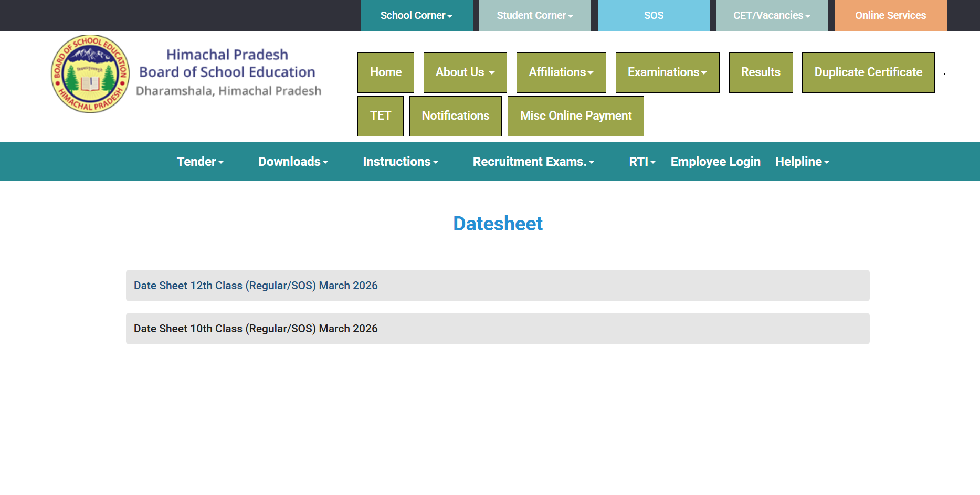Expand the About Us menu
Viewport: 980px width, 495px height.
click(x=465, y=72)
